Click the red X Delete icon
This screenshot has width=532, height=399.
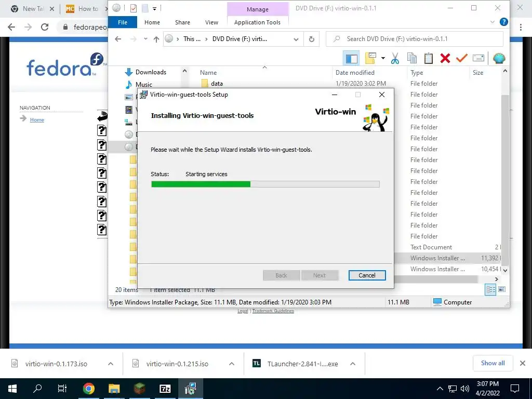pos(445,58)
